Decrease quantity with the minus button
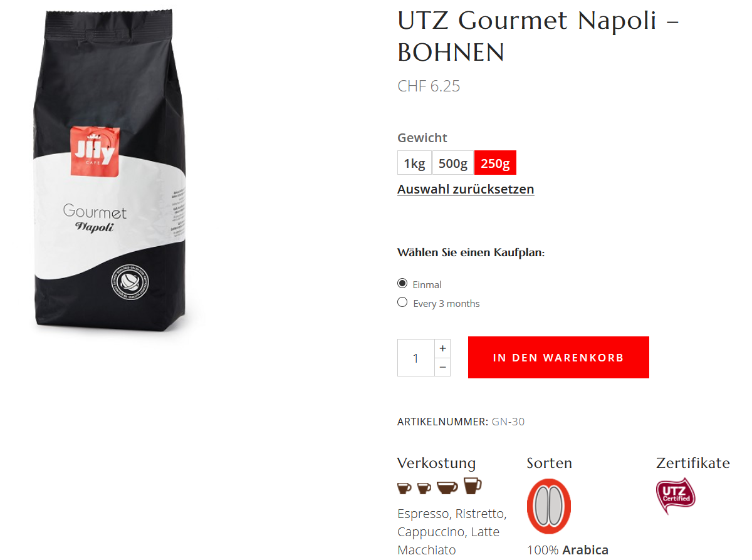Viewport: 752px width, 560px height. 442,367
